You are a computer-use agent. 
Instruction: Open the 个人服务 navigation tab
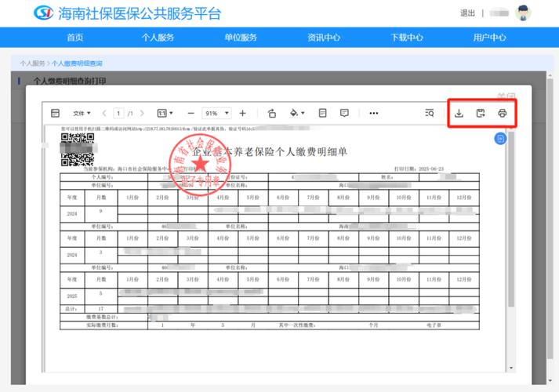(x=158, y=38)
